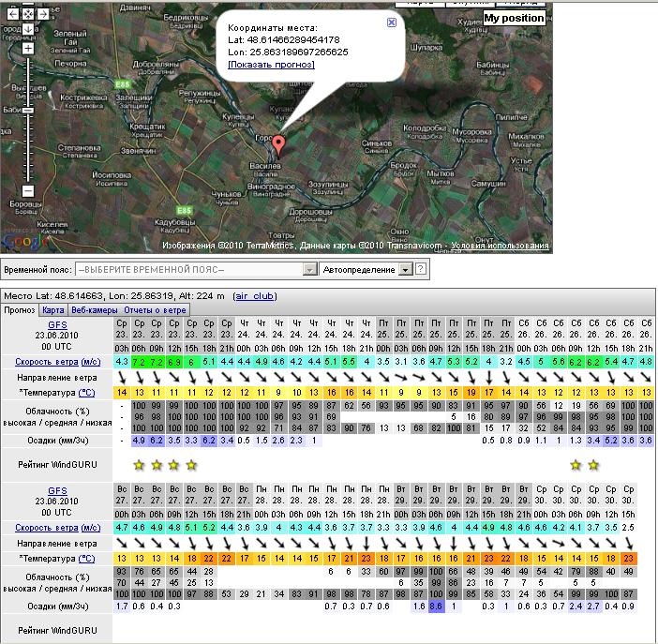This screenshot has height=644, width=658.
Task: Pan the map down with the arrow
Action: [28, 28]
